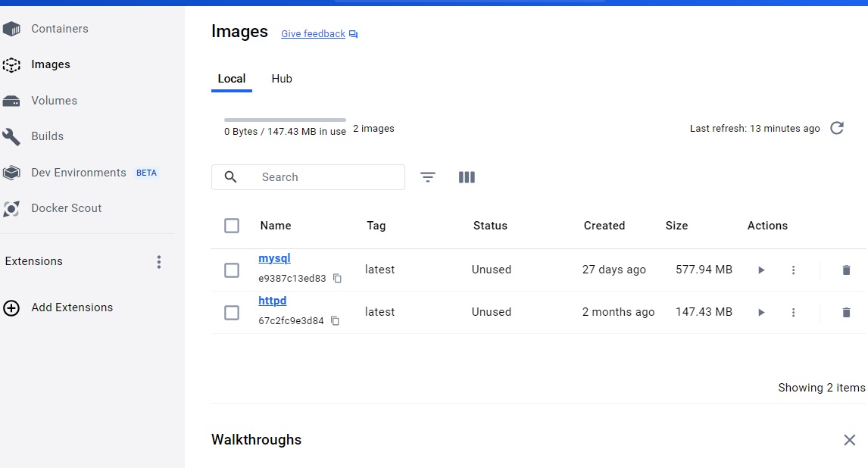Click the Extensions label in sidebar
This screenshot has width=868, height=468.
pyautogui.click(x=34, y=261)
